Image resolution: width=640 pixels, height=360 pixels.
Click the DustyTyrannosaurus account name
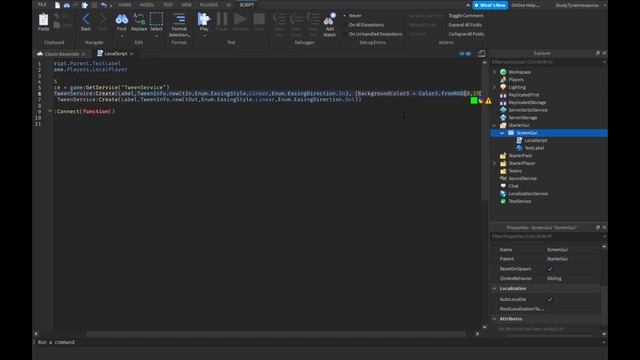[577, 5]
